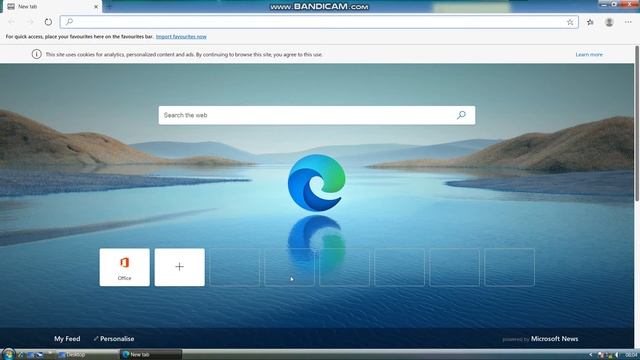Click Personalise feed option

pyautogui.click(x=114, y=339)
